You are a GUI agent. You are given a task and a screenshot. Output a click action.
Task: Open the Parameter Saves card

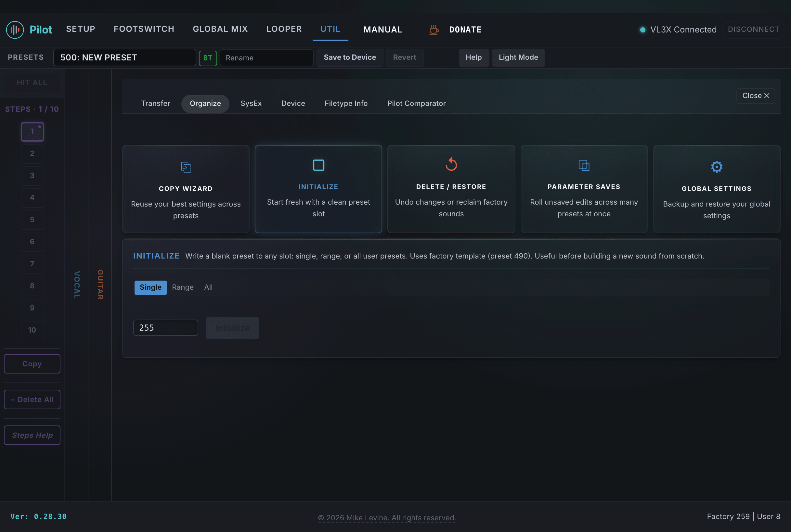click(584, 189)
